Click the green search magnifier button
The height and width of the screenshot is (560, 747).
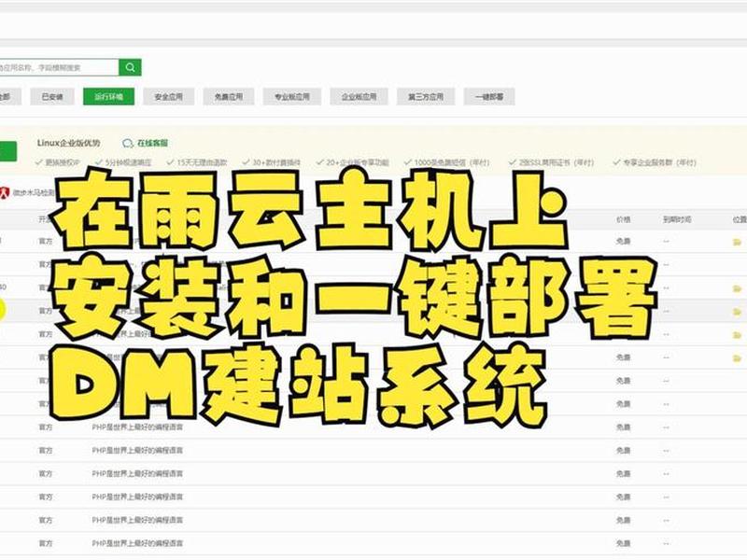[130, 67]
